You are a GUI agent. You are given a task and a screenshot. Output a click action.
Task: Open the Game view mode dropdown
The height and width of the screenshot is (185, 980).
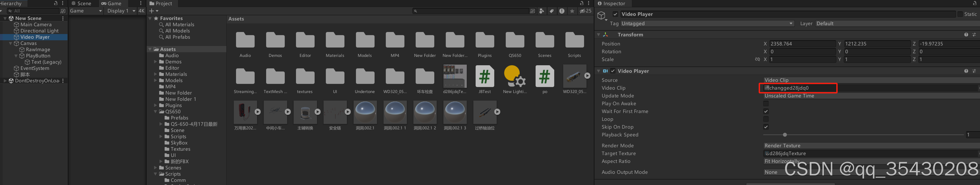[x=86, y=11]
